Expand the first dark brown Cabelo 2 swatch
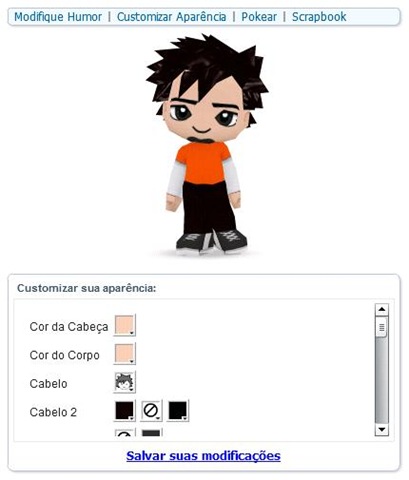The image size is (409, 480). tap(125, 410)
